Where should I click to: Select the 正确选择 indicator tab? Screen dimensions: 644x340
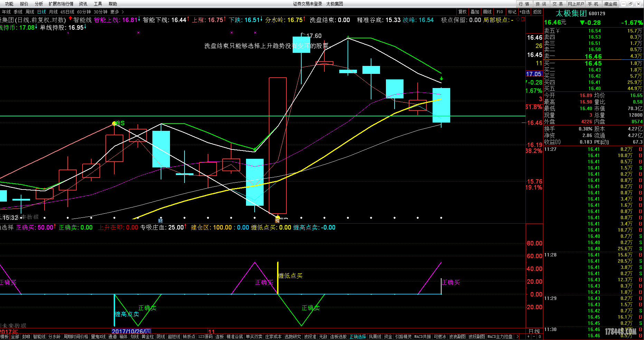click(358, 337)
